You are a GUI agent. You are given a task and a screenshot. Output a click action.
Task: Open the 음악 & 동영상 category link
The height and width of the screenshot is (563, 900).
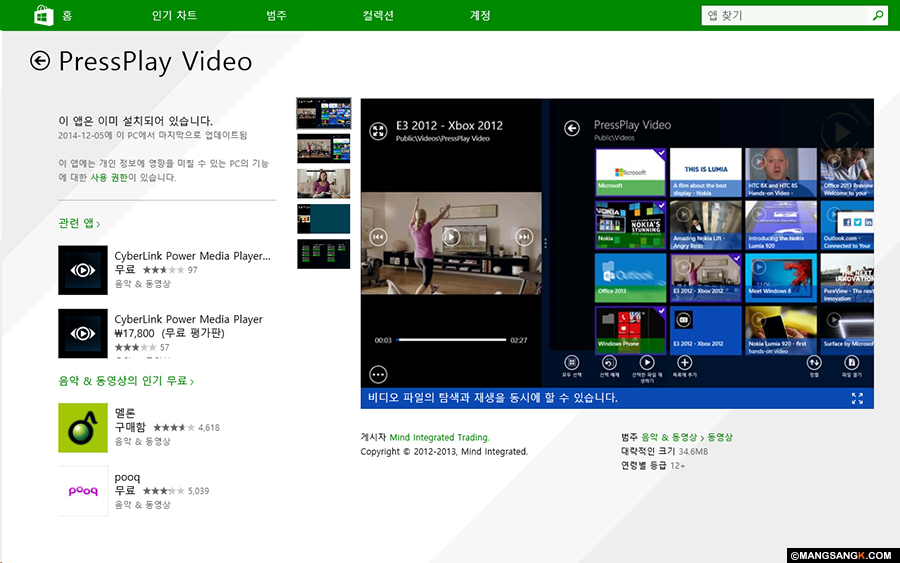point(669,437)
